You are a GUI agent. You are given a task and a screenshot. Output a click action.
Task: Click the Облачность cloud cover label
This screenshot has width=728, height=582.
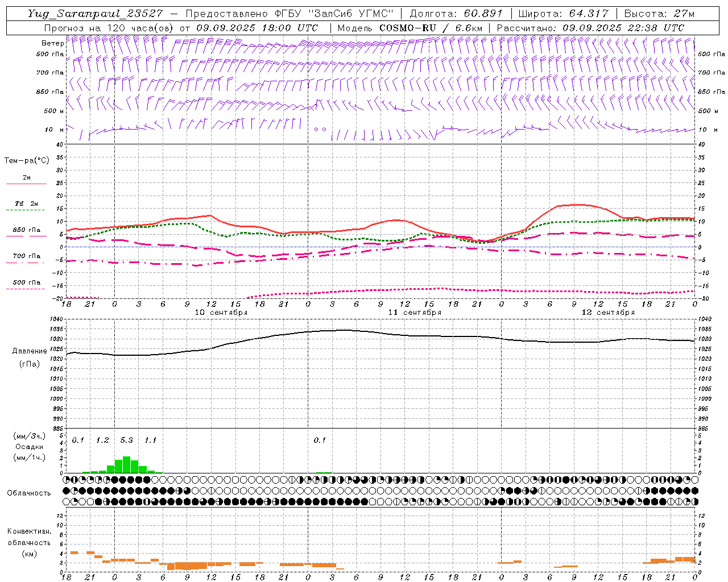coord(29,493)
